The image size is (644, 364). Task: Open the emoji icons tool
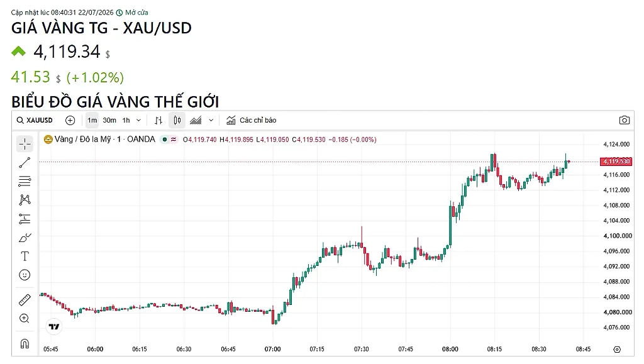click(x=25, y=275)
